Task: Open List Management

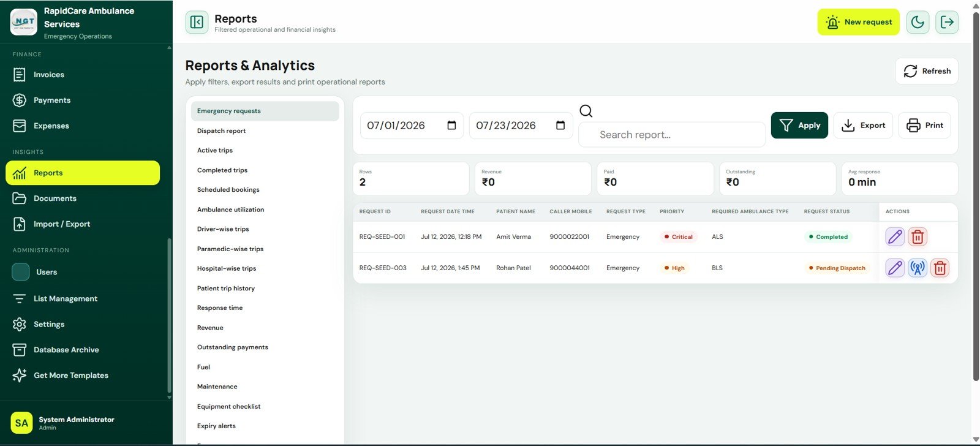Action: pos(83,298)
